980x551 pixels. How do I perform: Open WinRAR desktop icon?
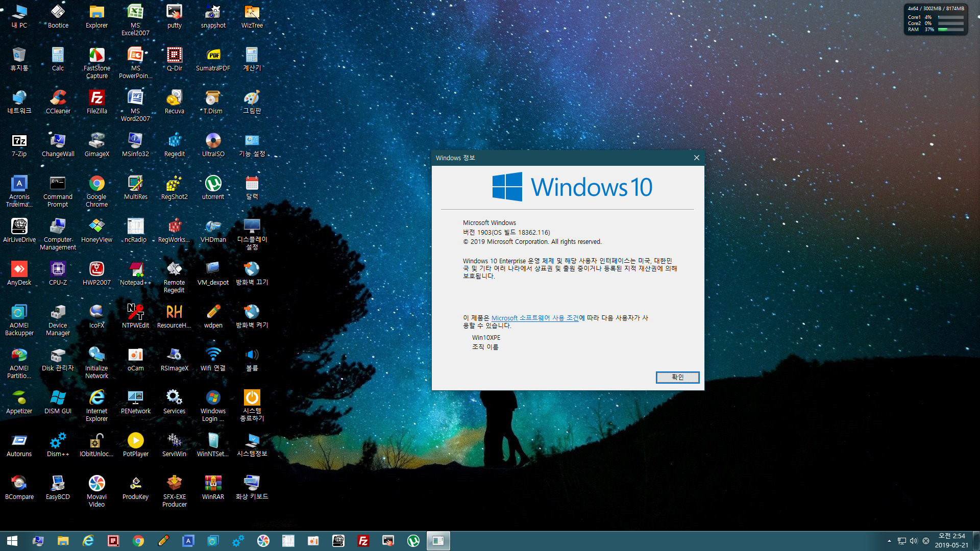pyautogui.click(x=213, y=488)
